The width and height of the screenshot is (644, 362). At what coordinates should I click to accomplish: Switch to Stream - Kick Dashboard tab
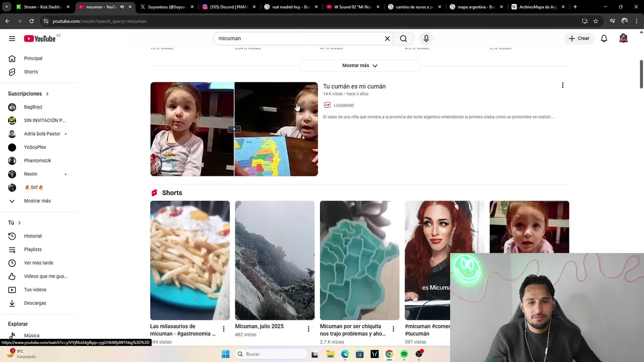click(x=41, y=7)
